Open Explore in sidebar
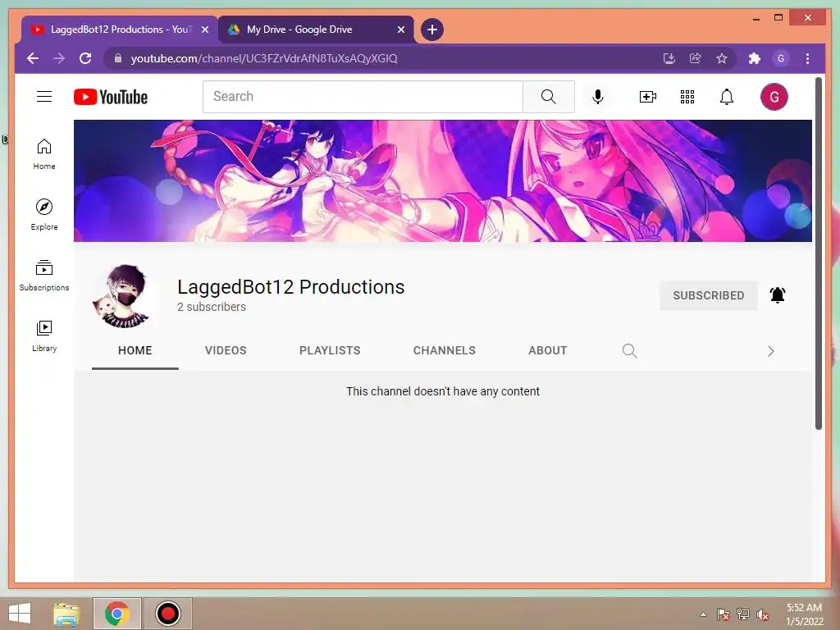The width and height of the screenshot is (840, 630). (x=44, y=215)
